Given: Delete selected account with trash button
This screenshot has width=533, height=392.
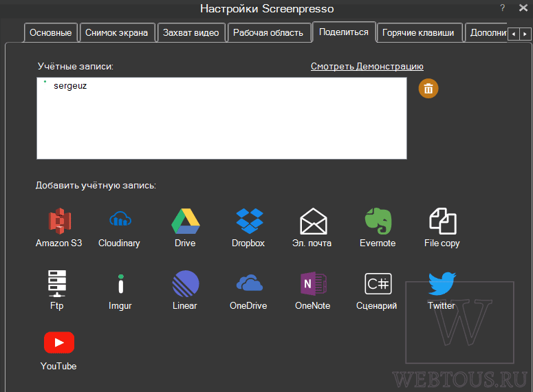Looking at the screenshot, I should coord(428,89).
